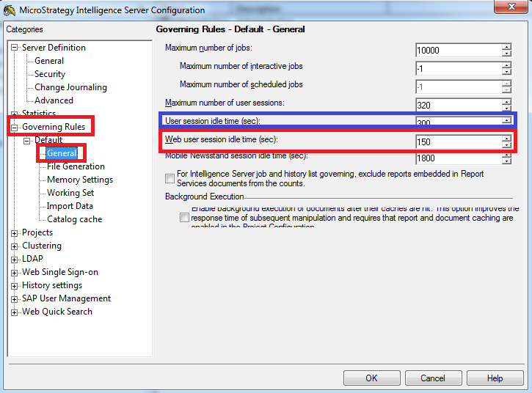The image size is (532, 393).
Task: Click the Web user session idle time field
Action: [458, 142]
